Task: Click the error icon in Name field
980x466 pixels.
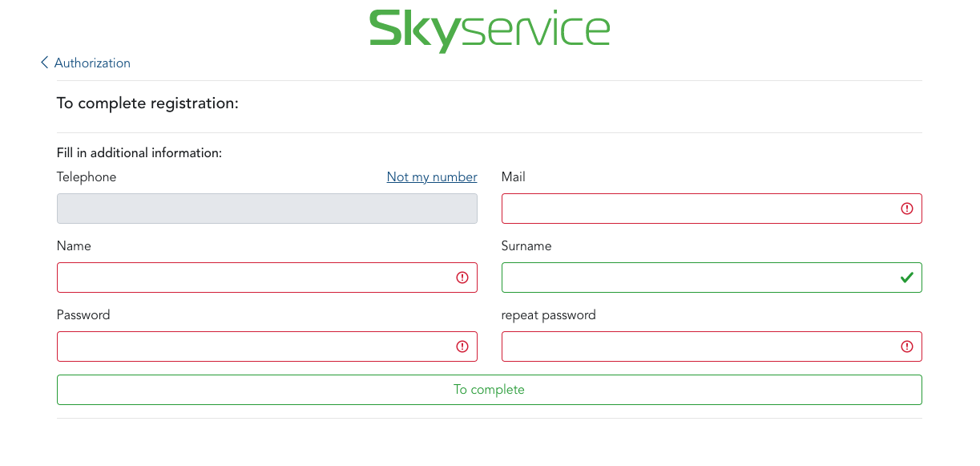Action: click(x=462, y=278)
